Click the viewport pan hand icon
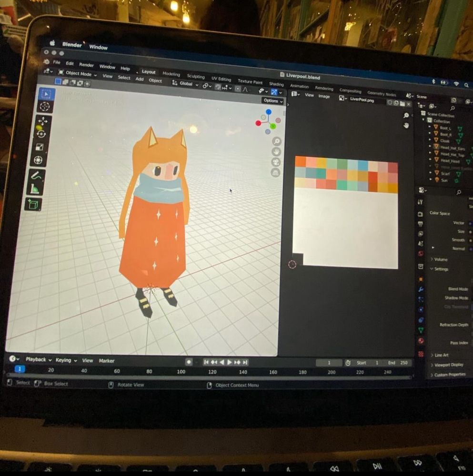This screenshot has width=473, height=476. point(276,151)
